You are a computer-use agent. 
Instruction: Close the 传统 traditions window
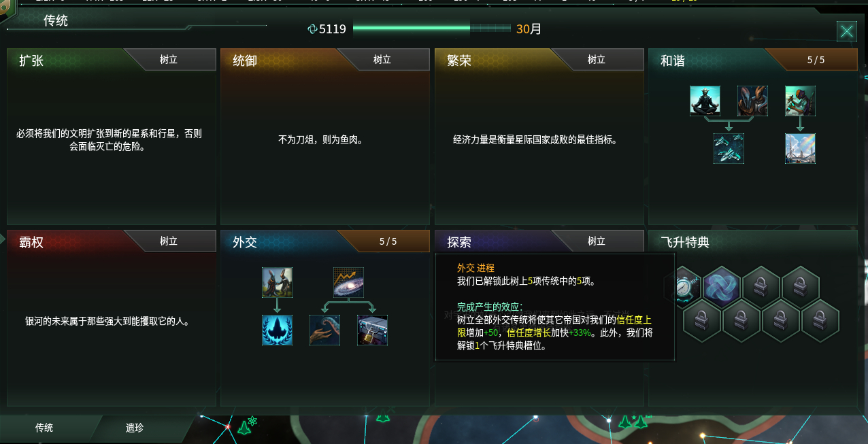[x=847, y=31]
